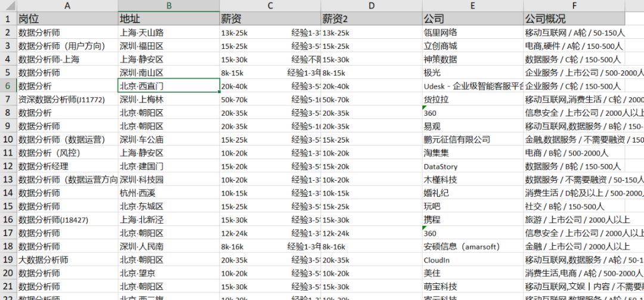Select cell 数据分析师（用户方向）

(67, 45)
